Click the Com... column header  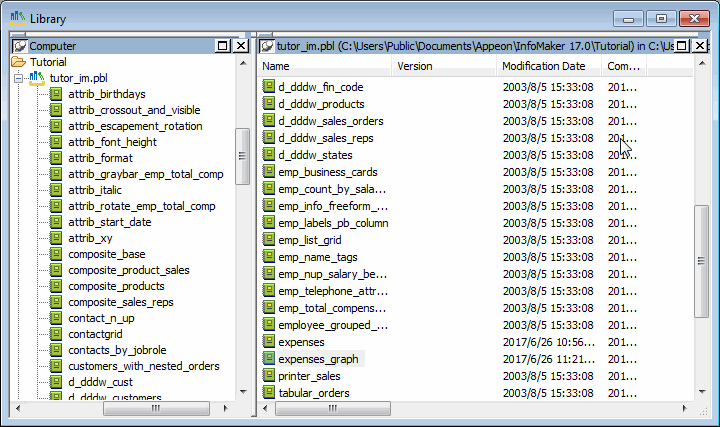624,66
